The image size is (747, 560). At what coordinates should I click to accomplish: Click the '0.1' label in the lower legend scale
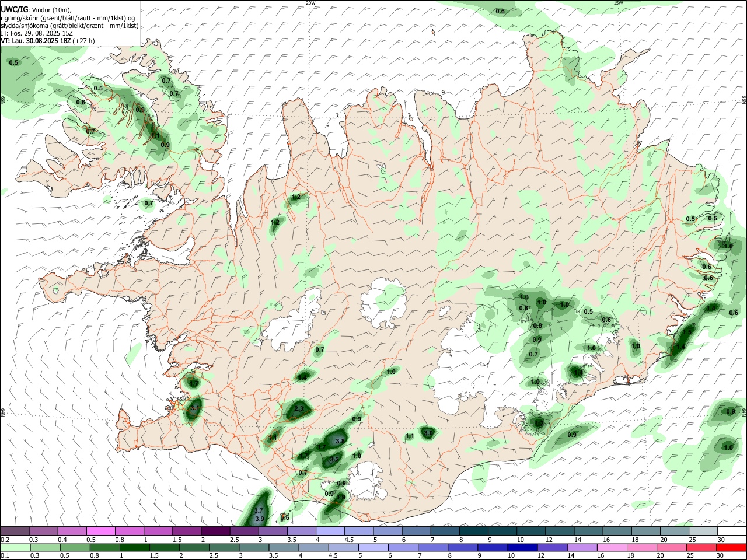point(5,555)
